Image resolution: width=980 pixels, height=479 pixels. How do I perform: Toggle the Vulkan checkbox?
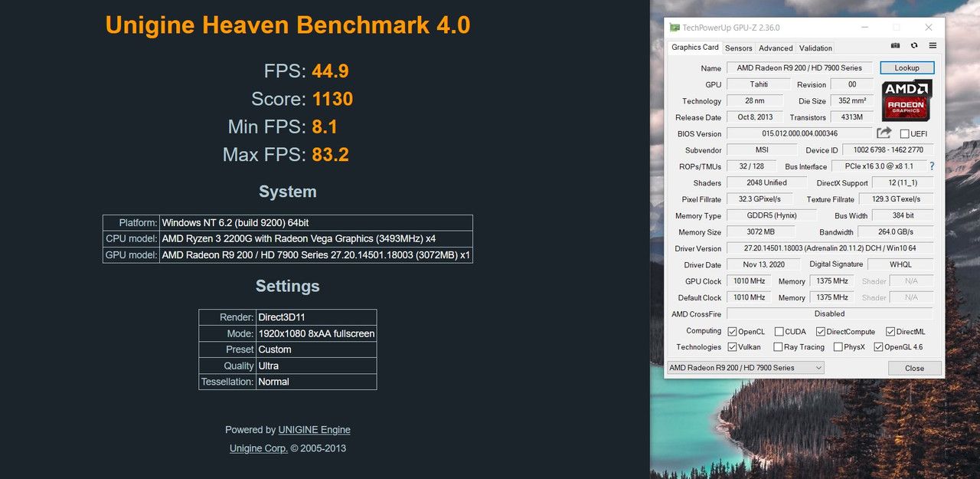(732, 347)
